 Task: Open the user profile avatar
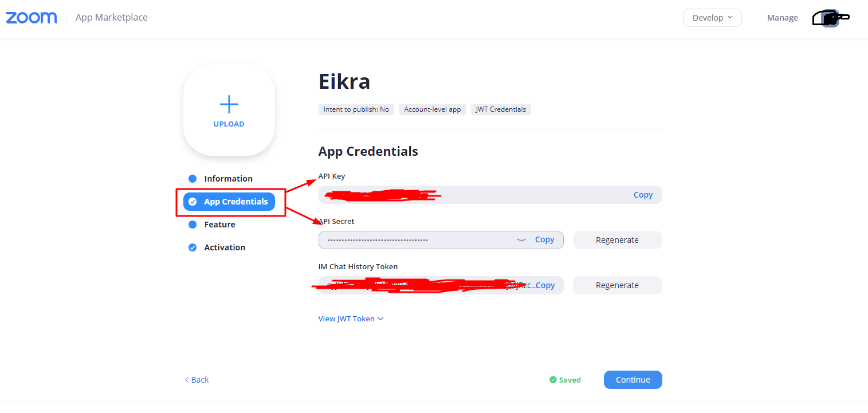(830, 18)
